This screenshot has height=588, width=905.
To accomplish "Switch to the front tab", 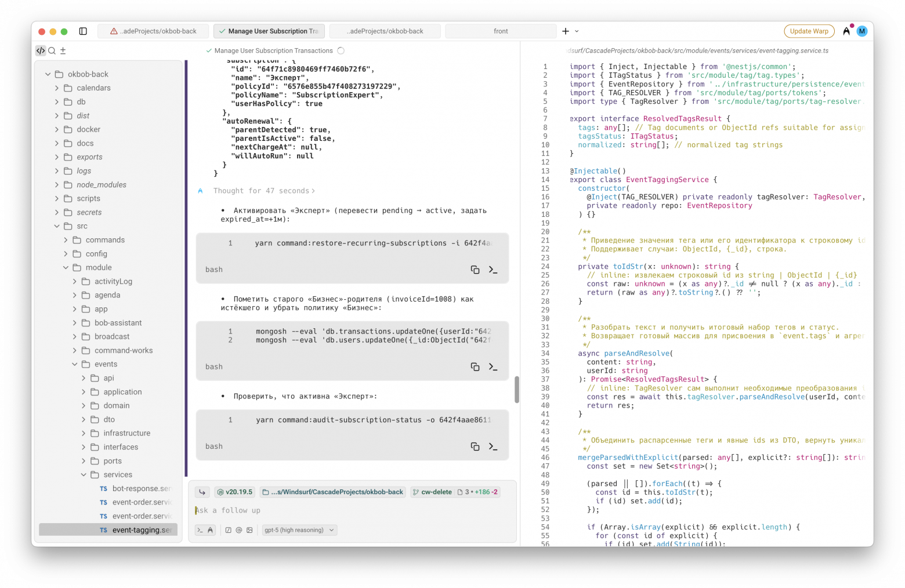I will tap(500, 31).
